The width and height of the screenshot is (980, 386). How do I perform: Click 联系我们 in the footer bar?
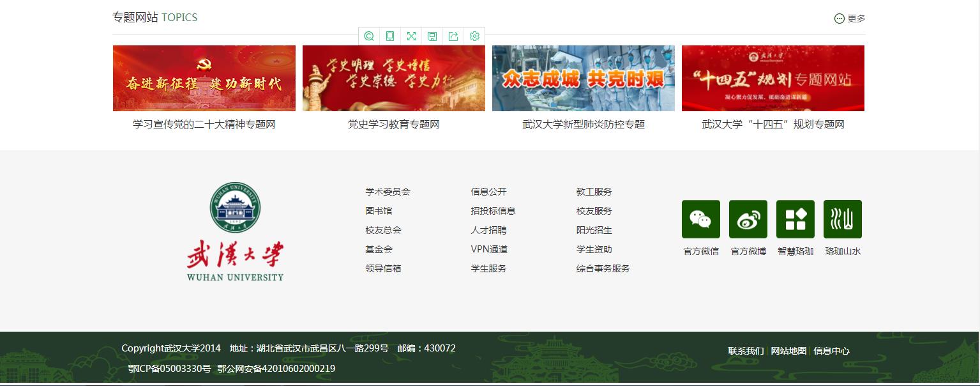[x=746, y=351]
